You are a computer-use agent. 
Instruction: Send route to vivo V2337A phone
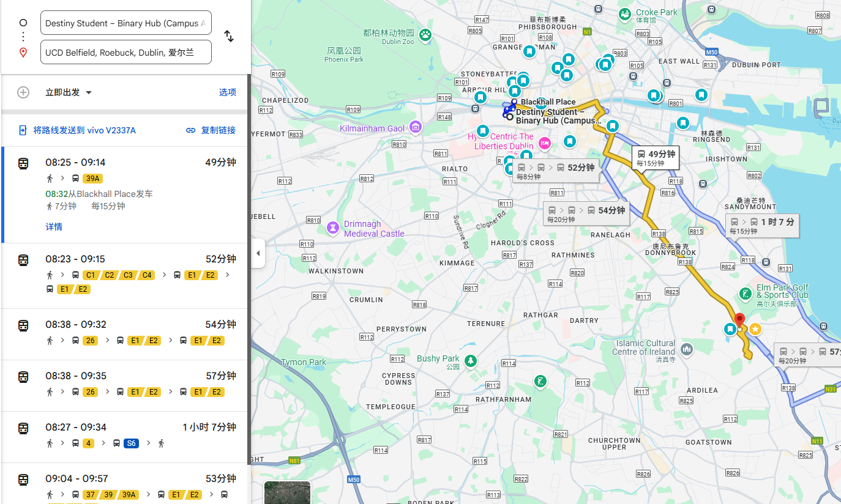(x=78, y=130)
